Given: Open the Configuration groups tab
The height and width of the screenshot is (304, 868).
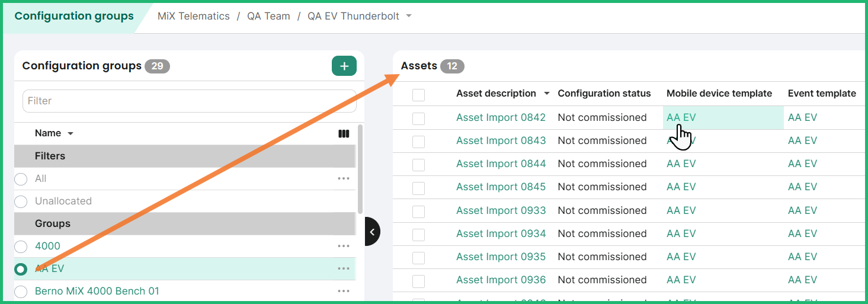Looking at the screenshot, I should pos(74,16).
